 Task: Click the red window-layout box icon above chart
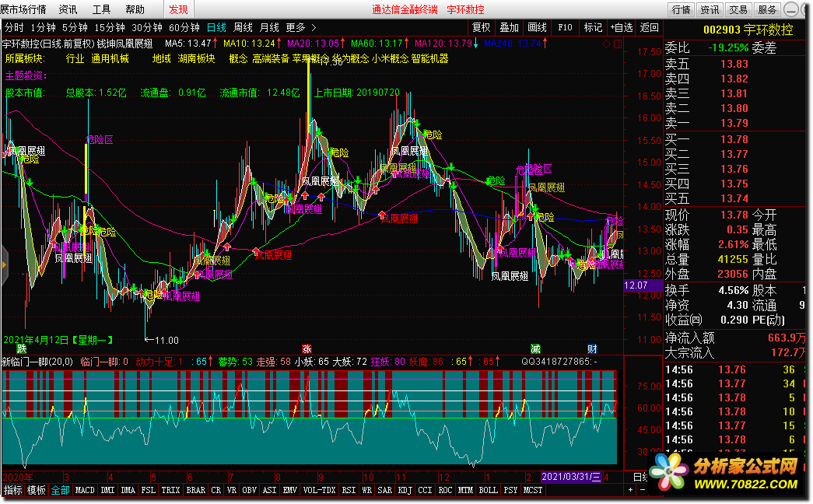618,44
